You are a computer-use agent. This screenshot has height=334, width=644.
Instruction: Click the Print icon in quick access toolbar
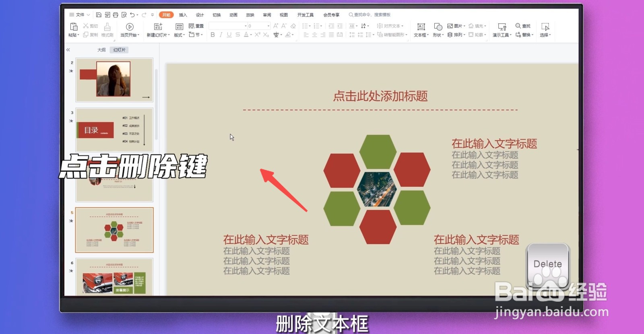pos(116,15)
